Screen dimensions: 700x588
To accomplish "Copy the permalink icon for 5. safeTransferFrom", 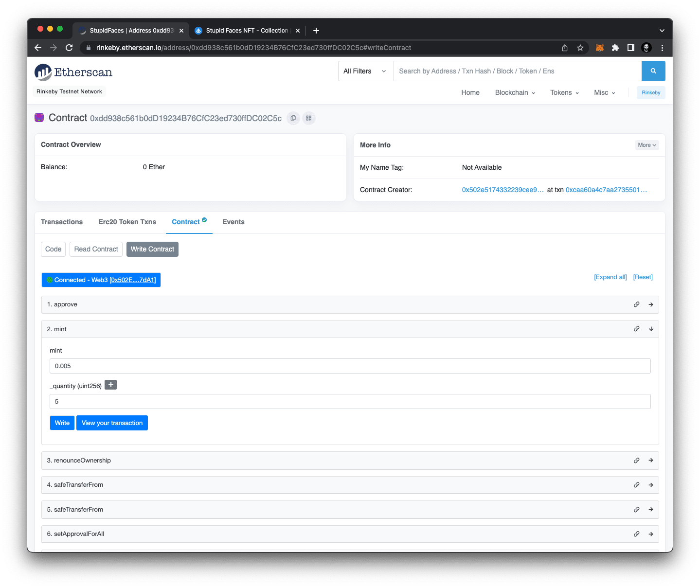I will pyautogui.click(x=636, y=510).
